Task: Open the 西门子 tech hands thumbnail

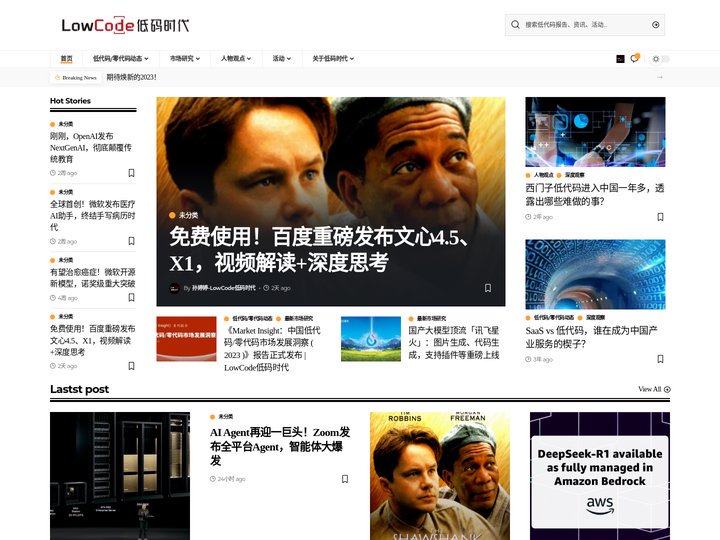Action: [x=595, y=132]
